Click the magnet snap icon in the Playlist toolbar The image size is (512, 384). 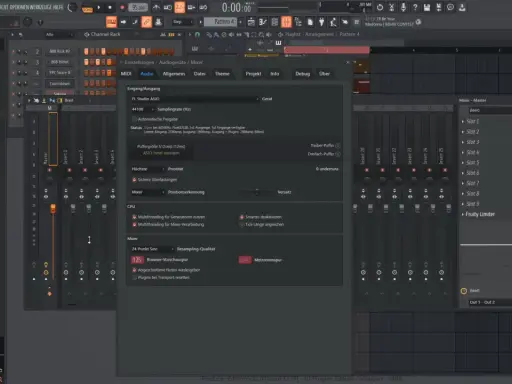pos(197,34)
